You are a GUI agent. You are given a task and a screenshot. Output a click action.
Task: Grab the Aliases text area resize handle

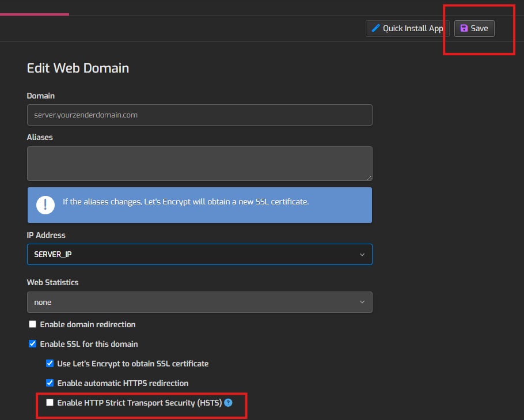369,177
